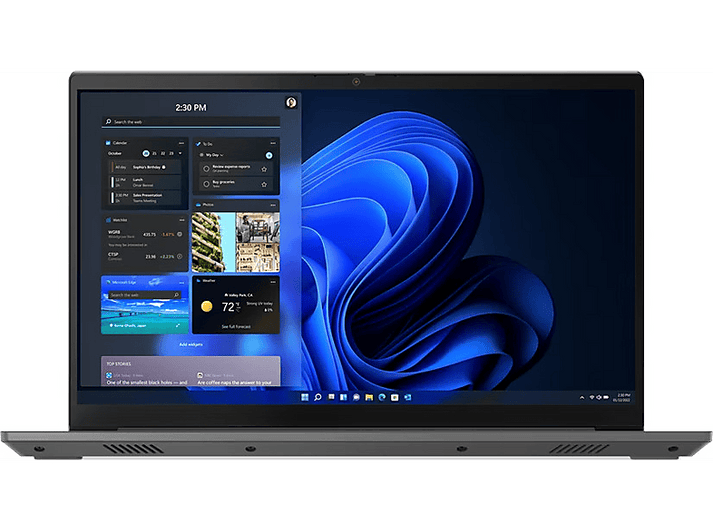Open the Lunch calendar event
The width and height of the screenshot is (713, 532).
click(x=146, y=182)
